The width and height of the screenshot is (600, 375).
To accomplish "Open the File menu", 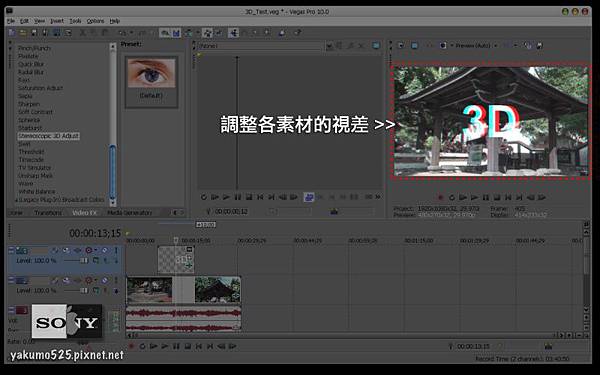I will point(11,21).
